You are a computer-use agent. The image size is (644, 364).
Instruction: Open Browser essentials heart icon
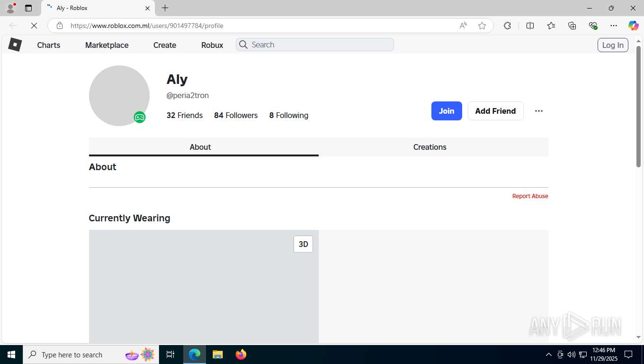pos(593,26)
